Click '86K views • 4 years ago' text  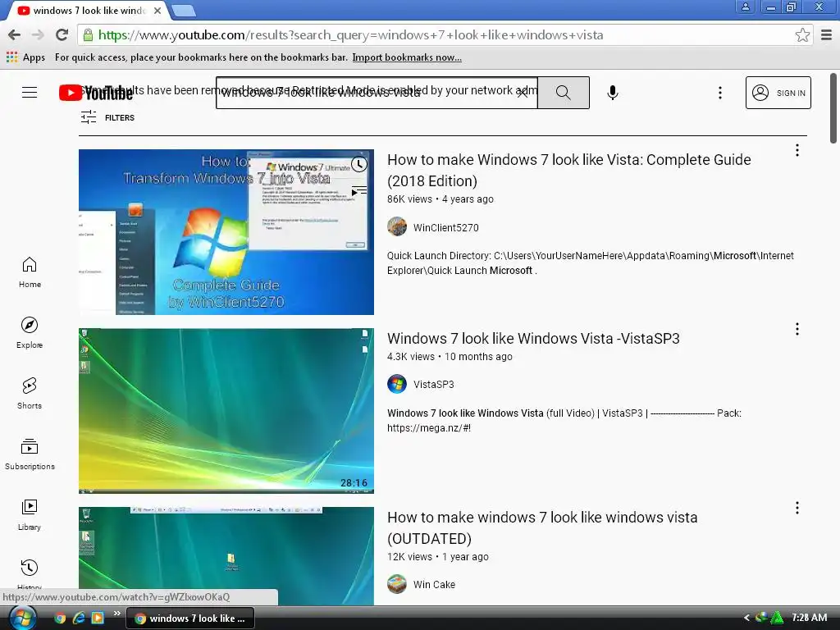441,199
